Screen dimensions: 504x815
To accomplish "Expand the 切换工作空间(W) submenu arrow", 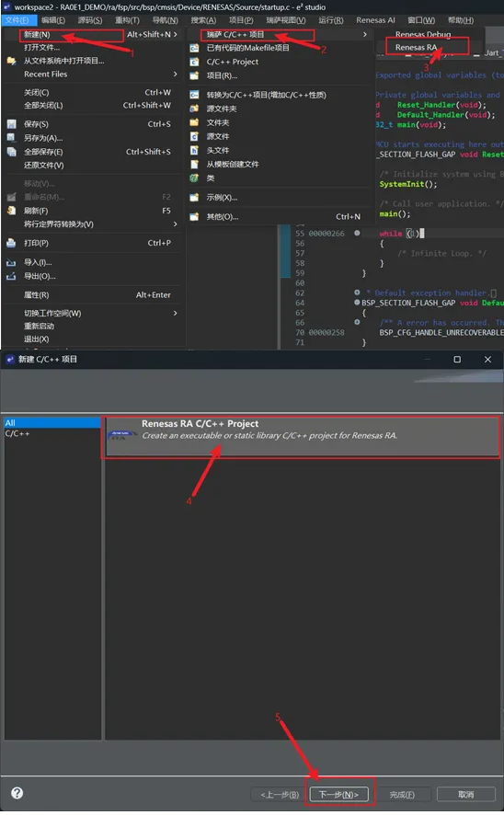I will pos(175,313).
